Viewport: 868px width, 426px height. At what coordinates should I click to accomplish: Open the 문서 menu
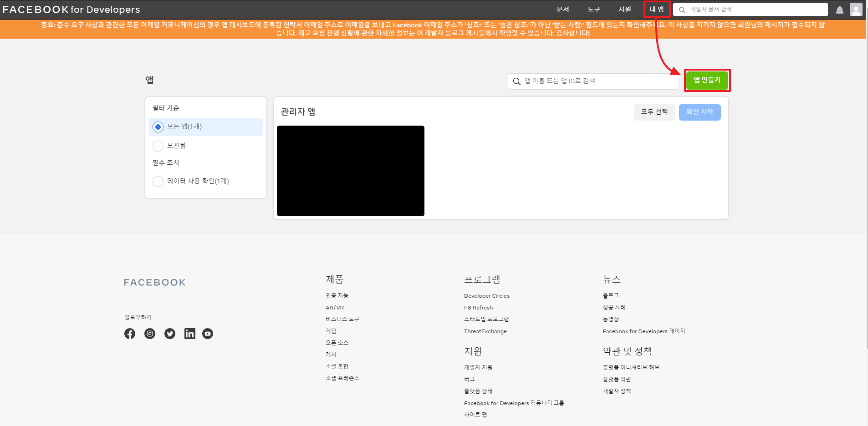coord(563,10)
